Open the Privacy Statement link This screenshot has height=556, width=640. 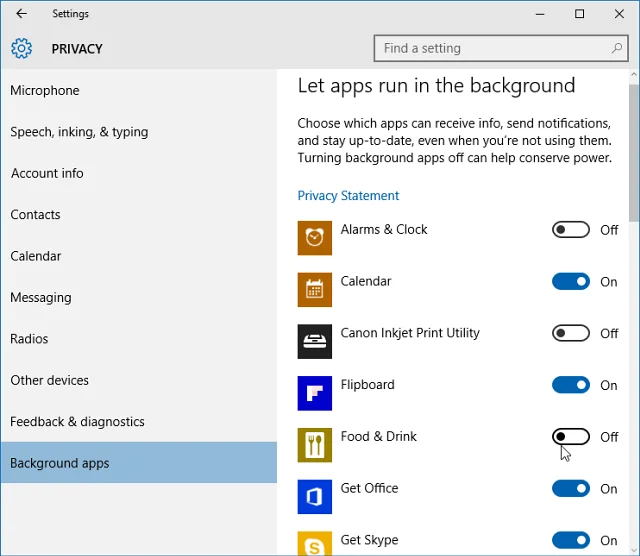click(x=348, y=196)
